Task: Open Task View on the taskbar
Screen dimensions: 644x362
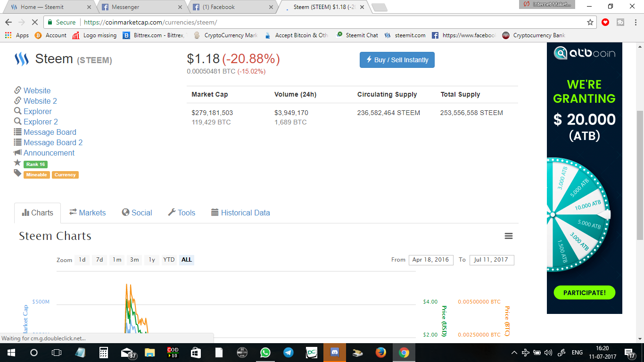Action: click(x=57, y=353)
